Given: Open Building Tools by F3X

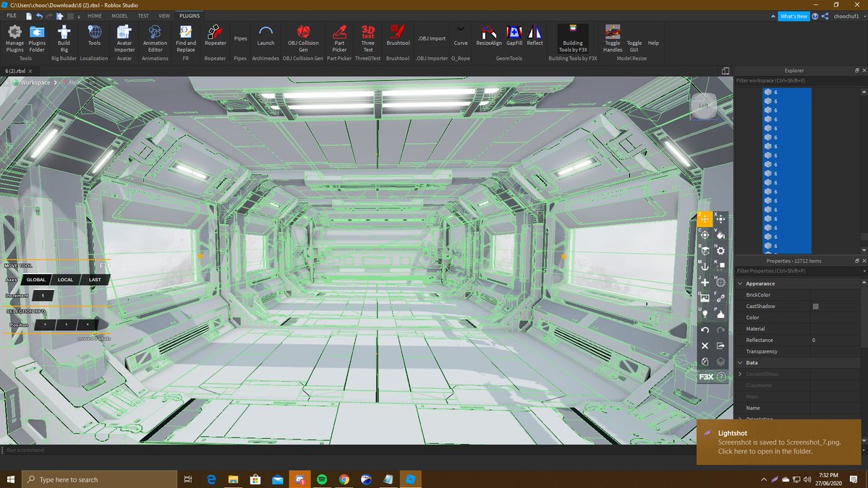Looking at the screenshot, I should coord(573,38).
